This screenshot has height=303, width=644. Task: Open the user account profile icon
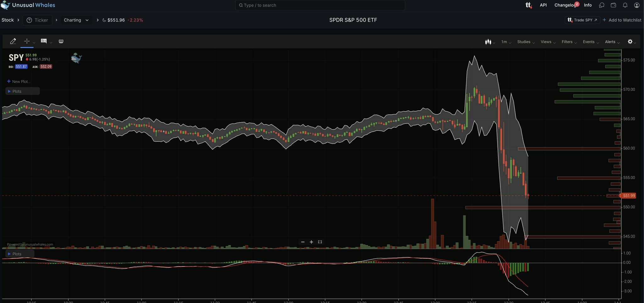coord(637,5)
